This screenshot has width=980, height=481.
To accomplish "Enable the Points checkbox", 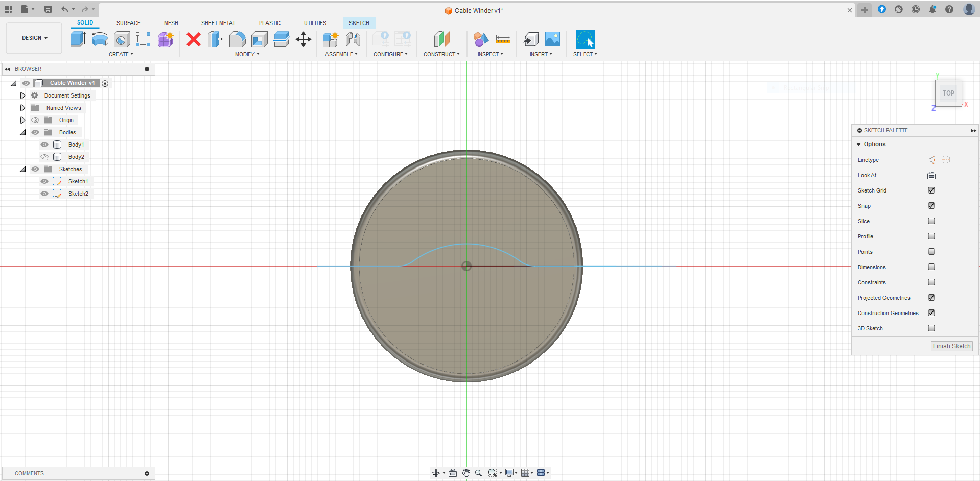I will point(931,252).
